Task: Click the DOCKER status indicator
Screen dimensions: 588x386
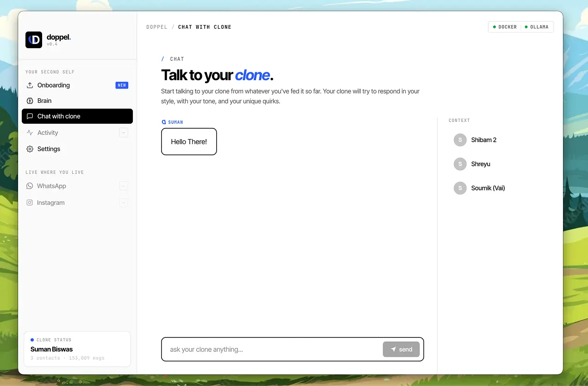Action: click(x=505, y=27)
